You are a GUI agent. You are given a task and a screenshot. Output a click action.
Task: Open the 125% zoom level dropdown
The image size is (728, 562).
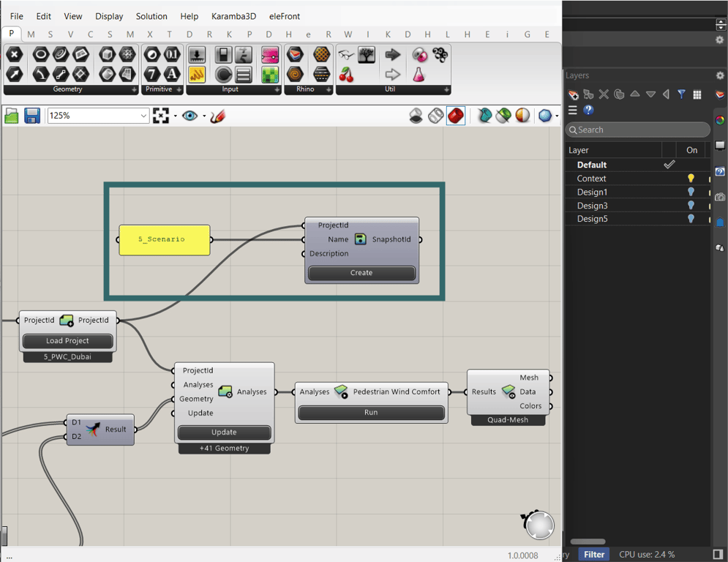(143, 116)
